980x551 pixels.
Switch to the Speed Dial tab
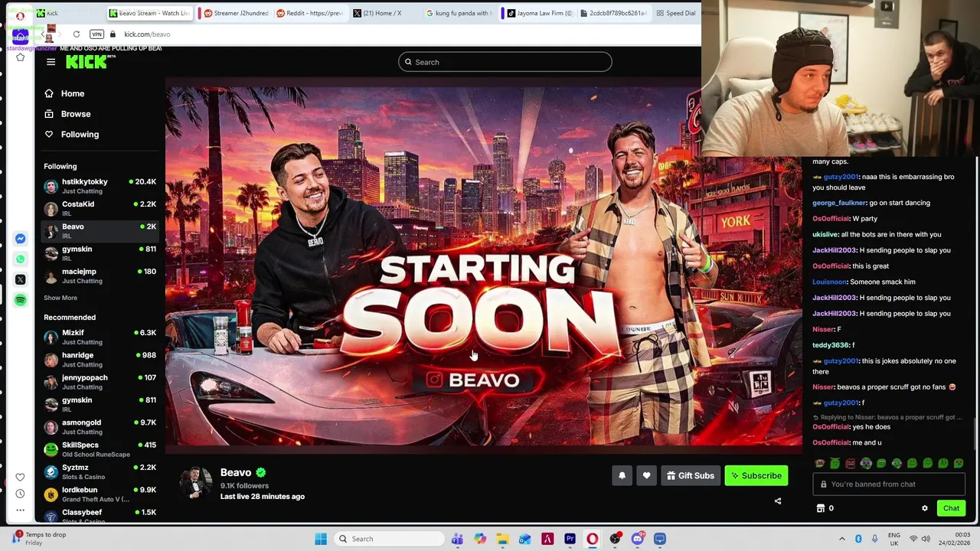click(x=677, y=13)
